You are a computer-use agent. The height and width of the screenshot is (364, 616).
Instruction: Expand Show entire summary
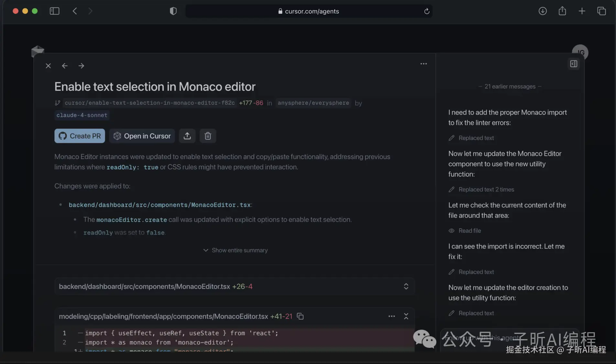coord(236,250)
